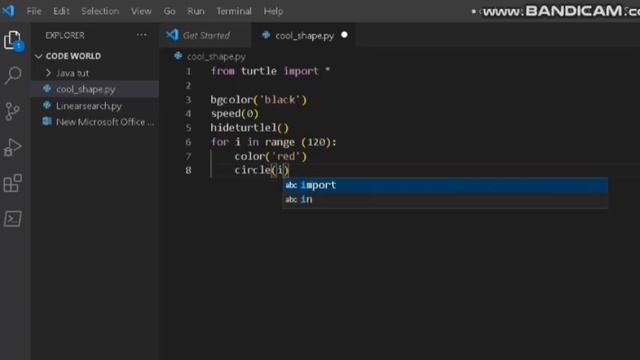Click the Python icon beside Linearsearch.py
Viewport: 640px width, 360px height.
coord(47,105)
